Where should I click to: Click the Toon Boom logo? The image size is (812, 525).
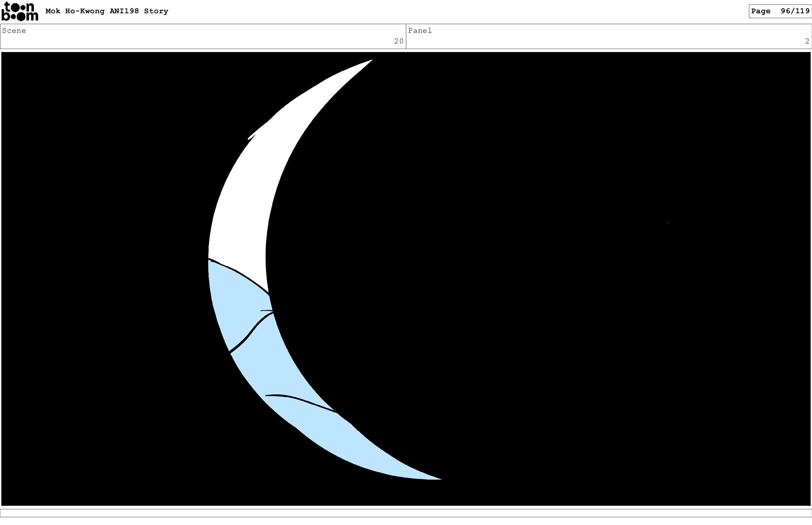coord(19,11)
